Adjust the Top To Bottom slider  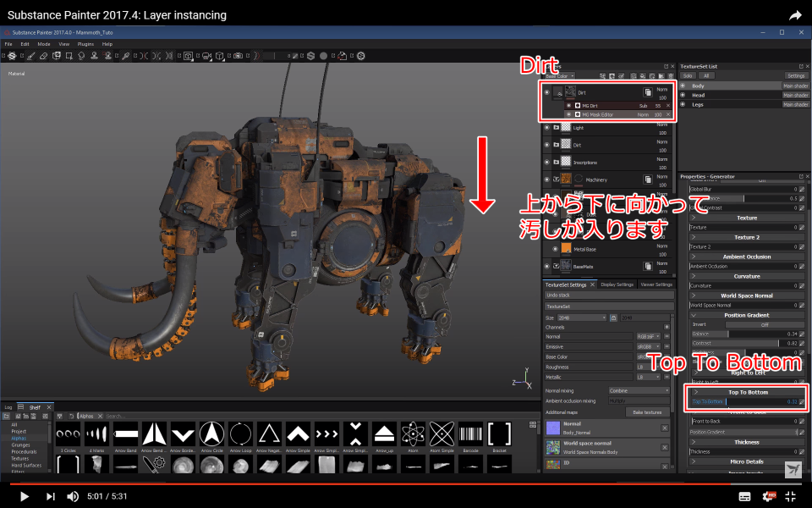[x=744, y=401]
